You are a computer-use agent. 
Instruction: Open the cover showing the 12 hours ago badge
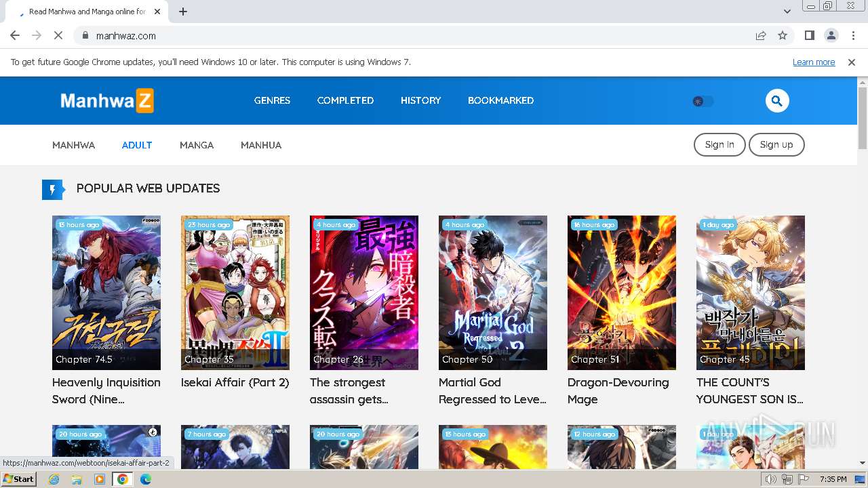tap(622, 447)
